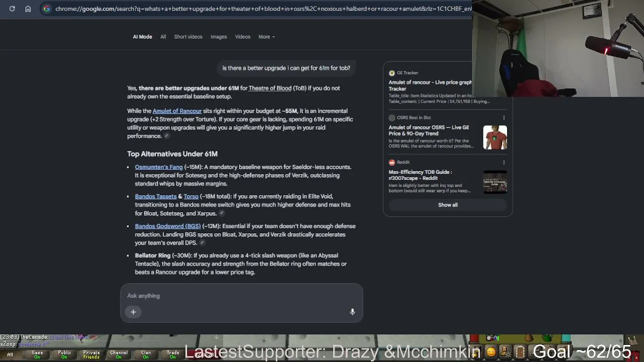Viewport: 644px width, 362px height.
Task: Switch to the Images tab
Action: (x=218, y=37)
